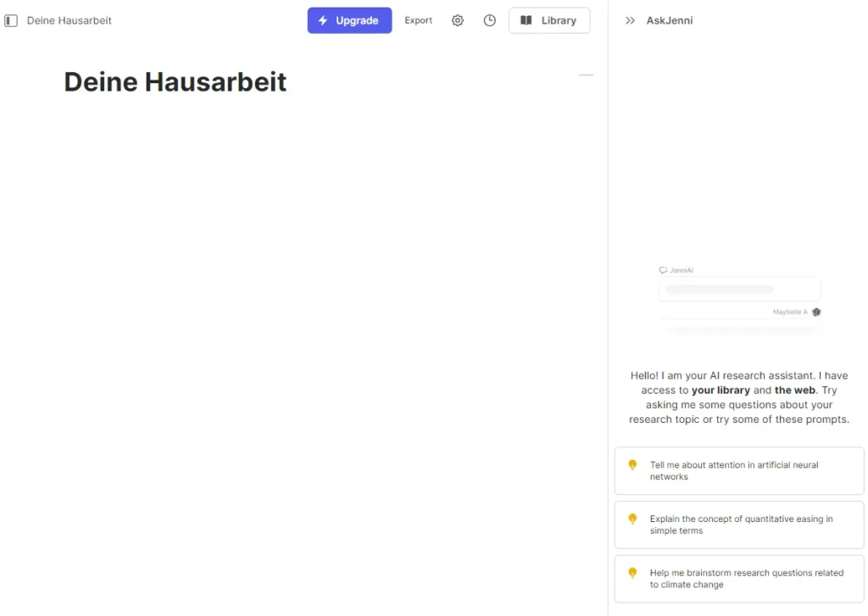This screenshot has height=616, width=868.
Task: Collapse the AskJenni panel with double chevron
Action: click(630, 20)
